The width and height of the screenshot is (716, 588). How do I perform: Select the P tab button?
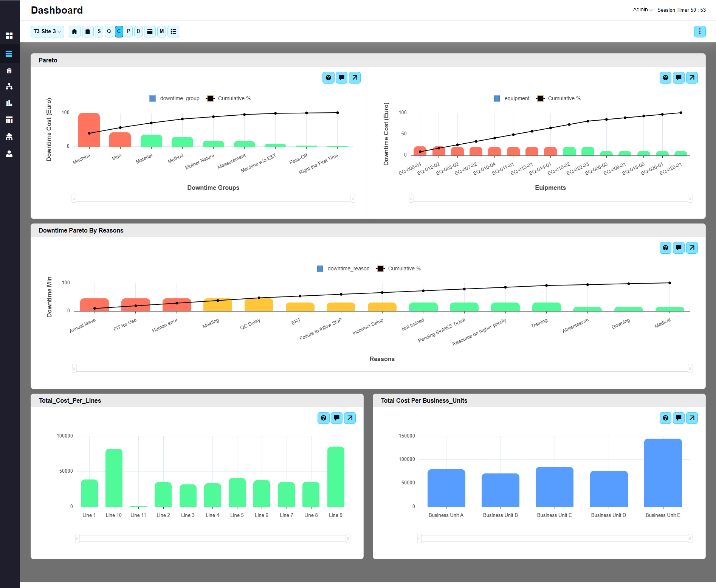pos(129,31)
